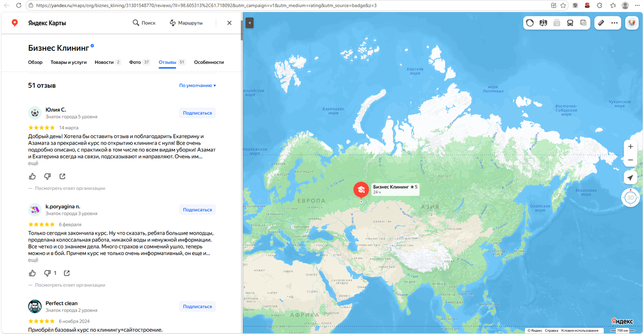The image size is (644, 334).
Task: Expand the По умолчанию sort dropdown
Action: 197,85
